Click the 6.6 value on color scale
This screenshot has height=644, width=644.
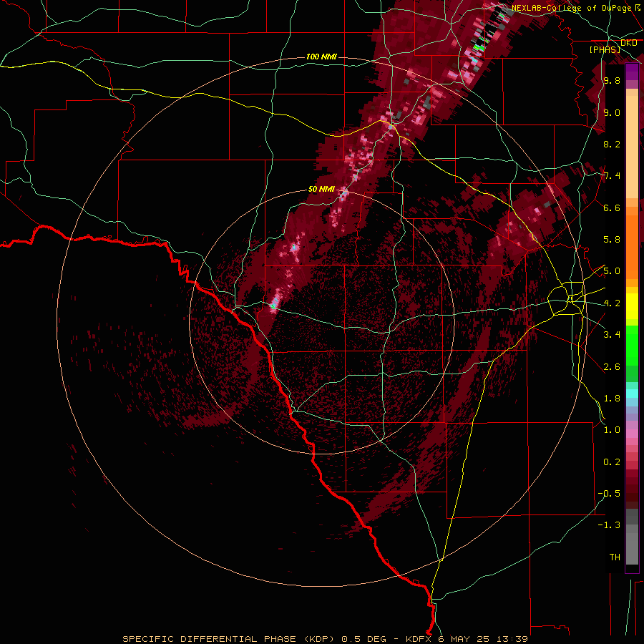pos(612,208)
